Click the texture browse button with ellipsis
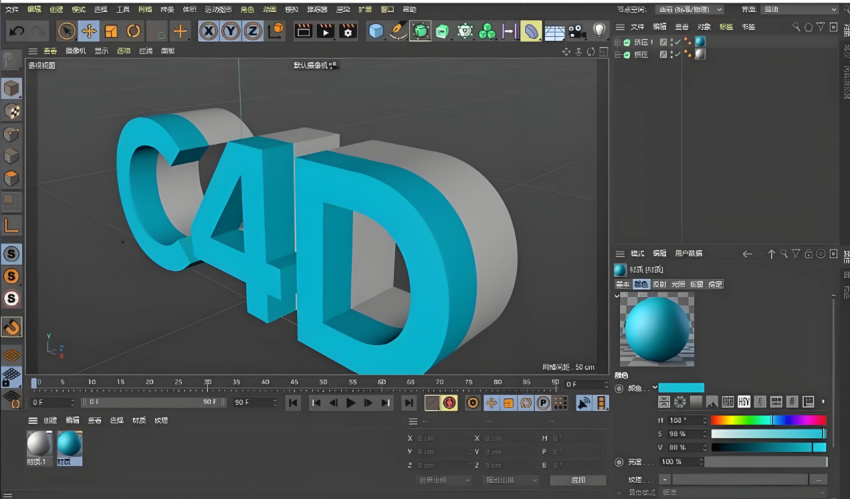850x499 pixels. tap(818, 479)
